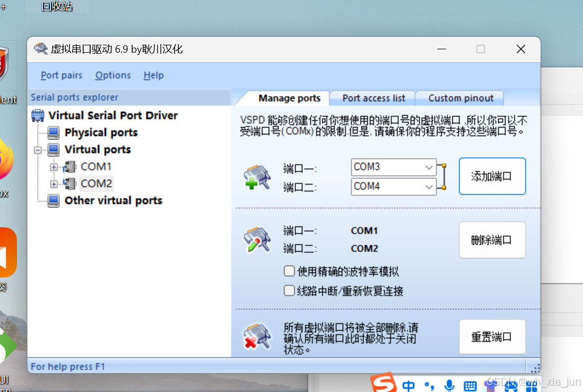Viewport: 583px width, 392px height.
Task: Click the delete all ports red X icon
Action: (x=257, y=336)
